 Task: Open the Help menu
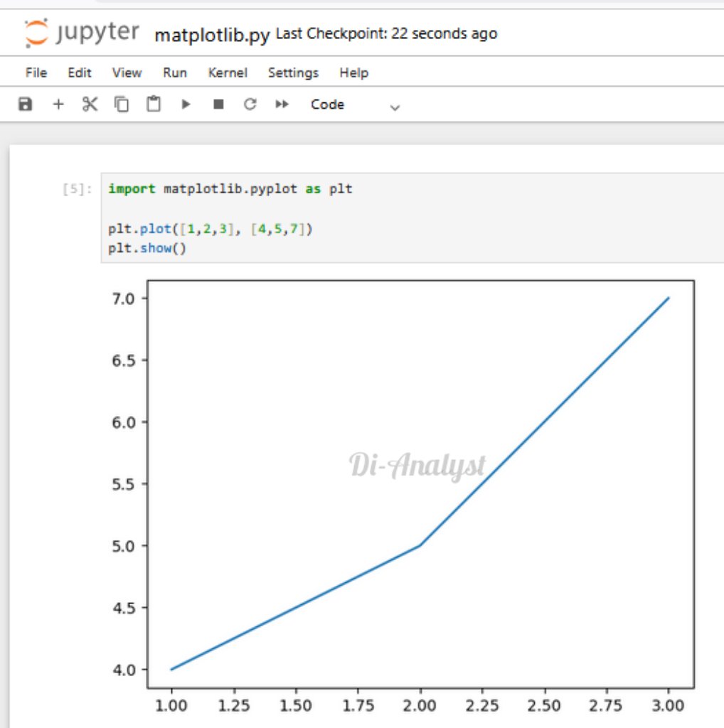(x=354, y=73)
